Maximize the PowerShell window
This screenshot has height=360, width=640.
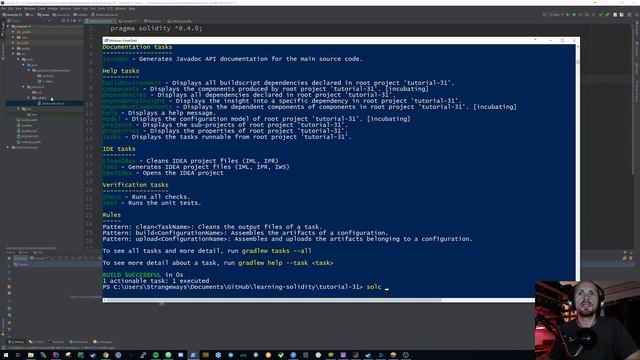point(562,40)
